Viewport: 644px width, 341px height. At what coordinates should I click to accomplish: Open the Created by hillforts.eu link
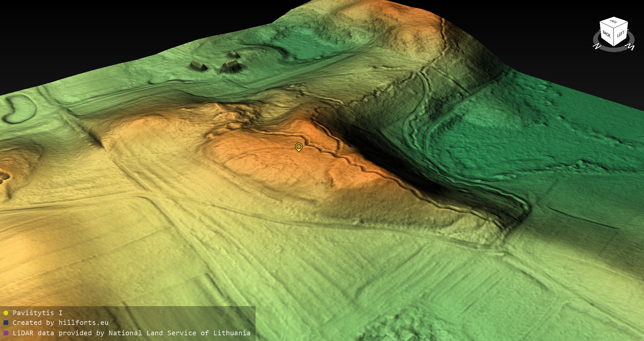[x=60, y=323]
